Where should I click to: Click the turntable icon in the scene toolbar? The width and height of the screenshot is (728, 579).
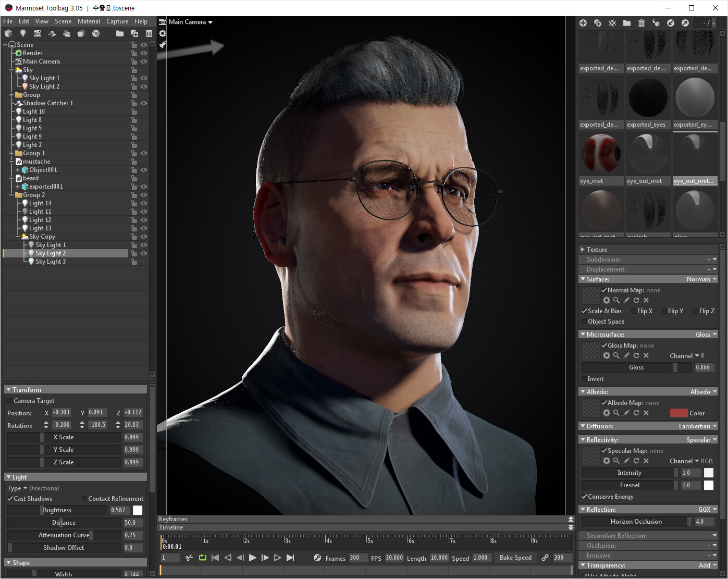tap(96, 33)
